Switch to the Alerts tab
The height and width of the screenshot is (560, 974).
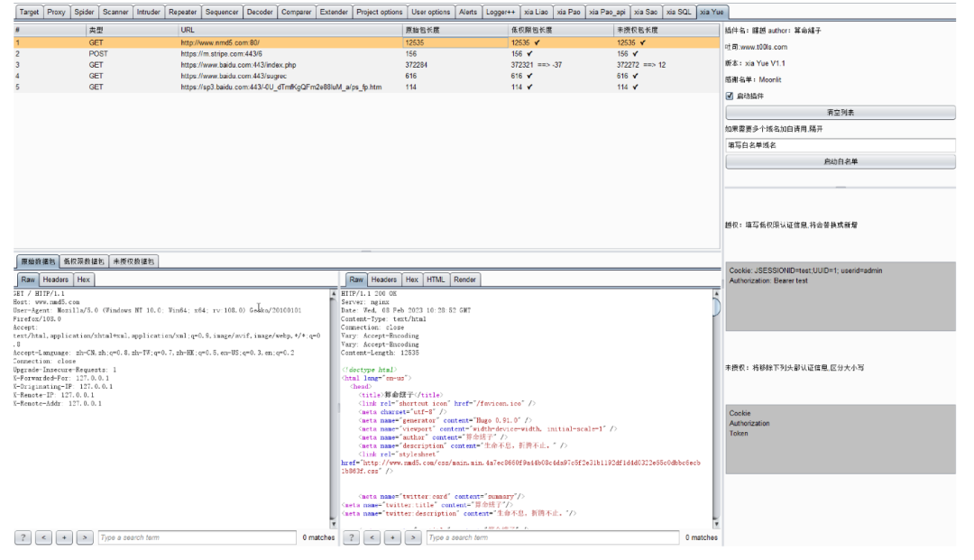coord(468,12)
